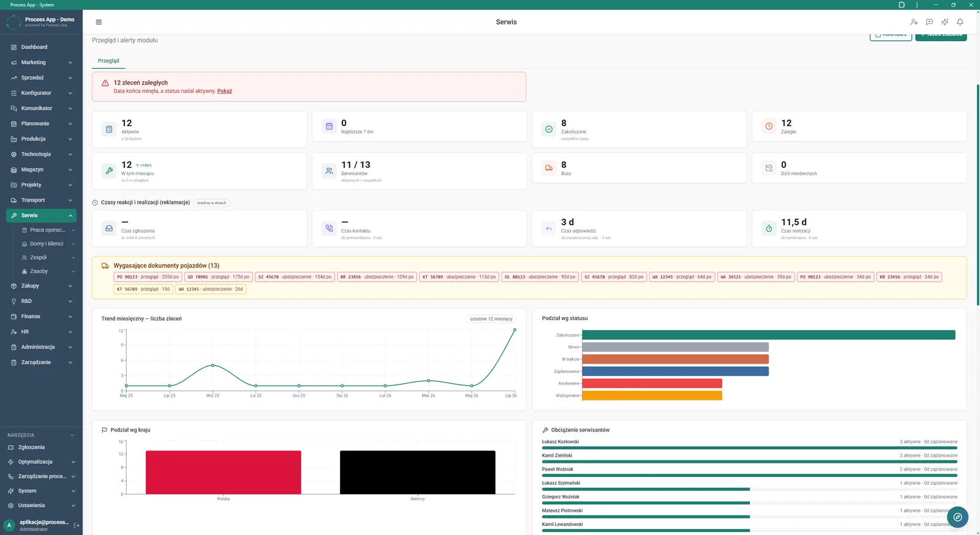Click the Lip 26 data point on trend chart
The width and height of the screenshot is (980, 535).
(514, 330)
